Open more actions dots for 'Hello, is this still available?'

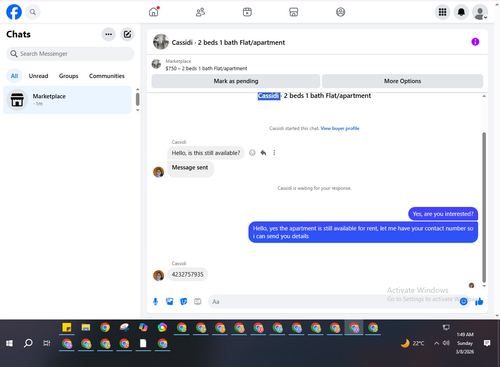click(x=274, y=153)
